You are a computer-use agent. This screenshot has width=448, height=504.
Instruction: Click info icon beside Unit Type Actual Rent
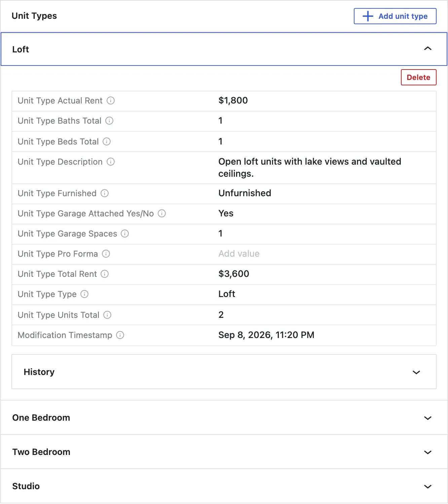coord(111,101)
